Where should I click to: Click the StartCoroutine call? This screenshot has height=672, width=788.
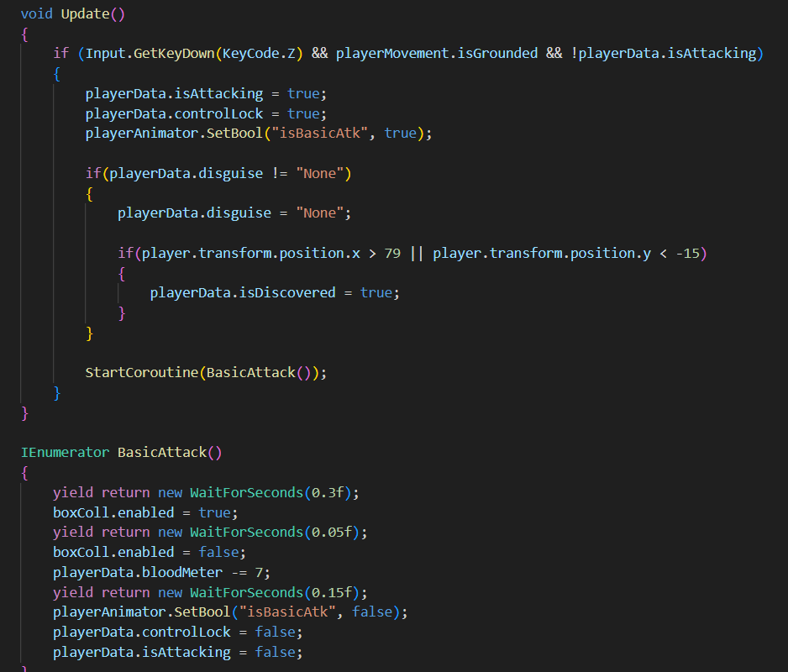pyautogui.click(x=142, y=372)
